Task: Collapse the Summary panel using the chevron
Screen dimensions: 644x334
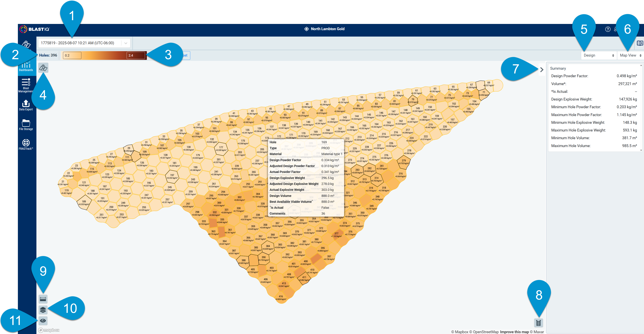Action: [x=542, y=70]
